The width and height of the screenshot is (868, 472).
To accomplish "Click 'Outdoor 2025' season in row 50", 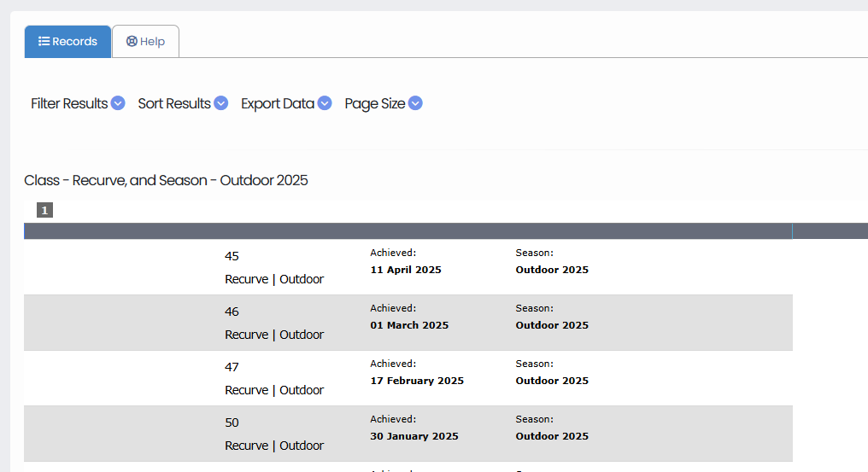I will (x=552, y=436).
